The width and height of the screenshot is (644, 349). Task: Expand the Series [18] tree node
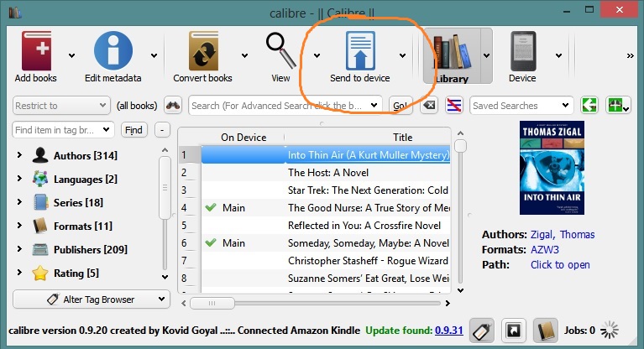pos(19,201)
